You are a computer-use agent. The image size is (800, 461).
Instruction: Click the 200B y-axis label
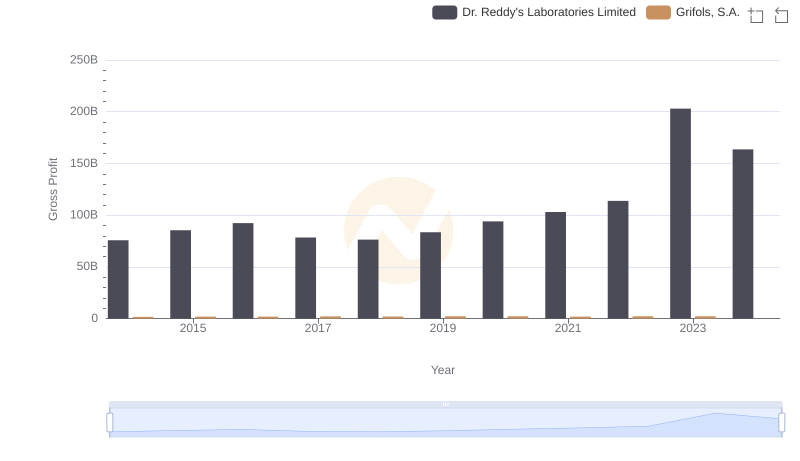[84, 111]
